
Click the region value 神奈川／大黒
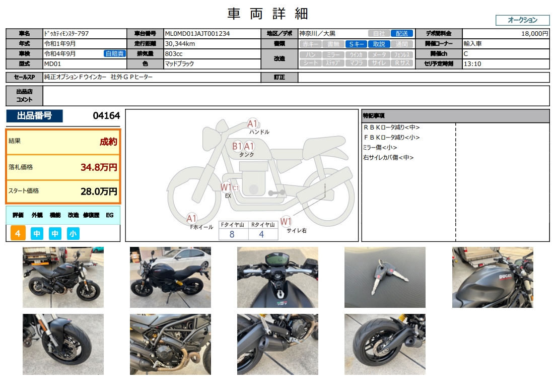click(x=317, y=34)
